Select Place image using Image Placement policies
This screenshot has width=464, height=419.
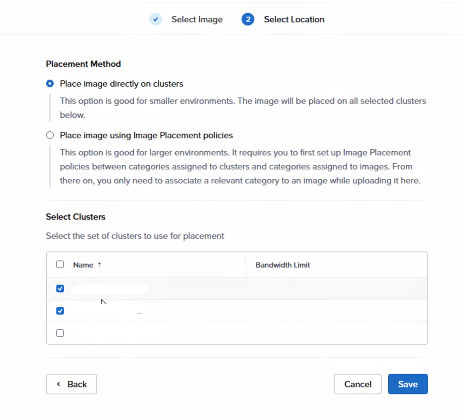point(50,135)
